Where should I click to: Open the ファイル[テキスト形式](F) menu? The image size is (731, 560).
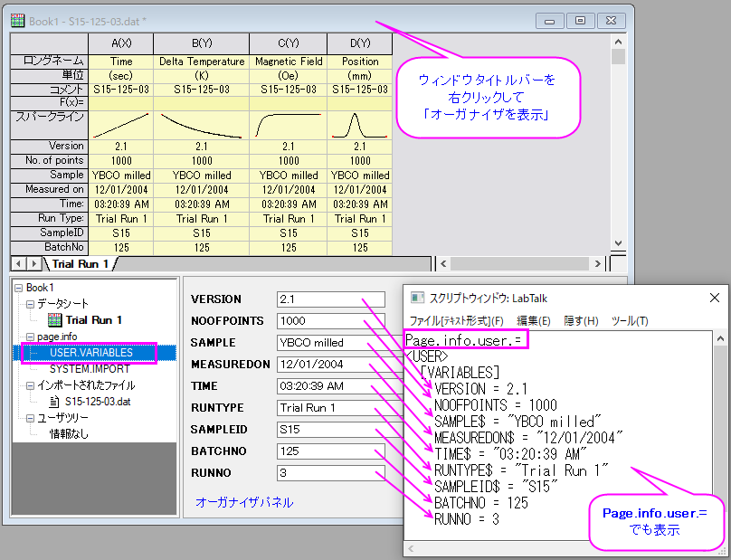(x=456, y=321)
